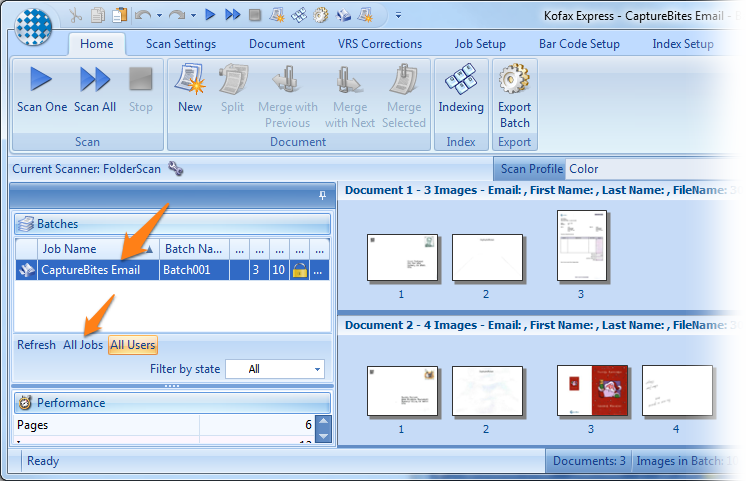Click Merge with Next ribbon button

[x=350, y=97]
